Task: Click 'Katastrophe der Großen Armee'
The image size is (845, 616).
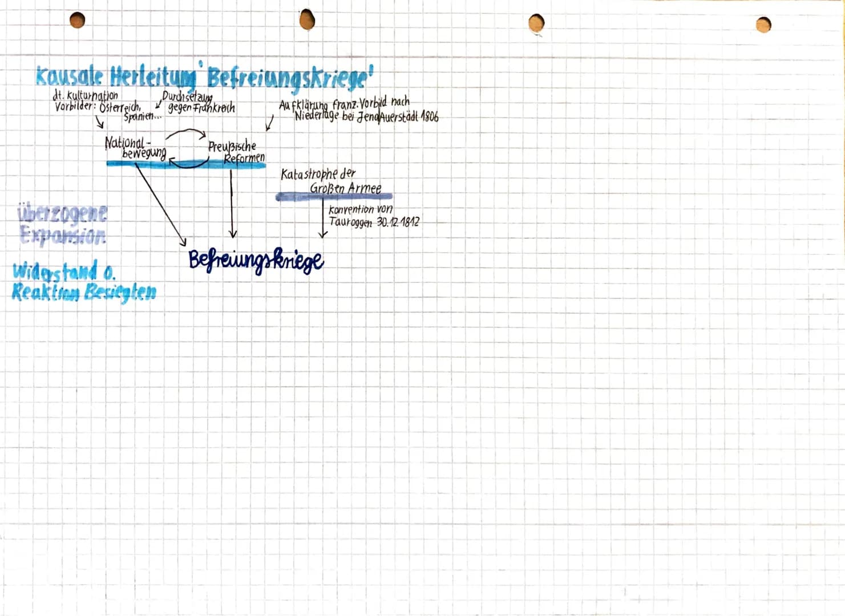Action: pos(331,181)
